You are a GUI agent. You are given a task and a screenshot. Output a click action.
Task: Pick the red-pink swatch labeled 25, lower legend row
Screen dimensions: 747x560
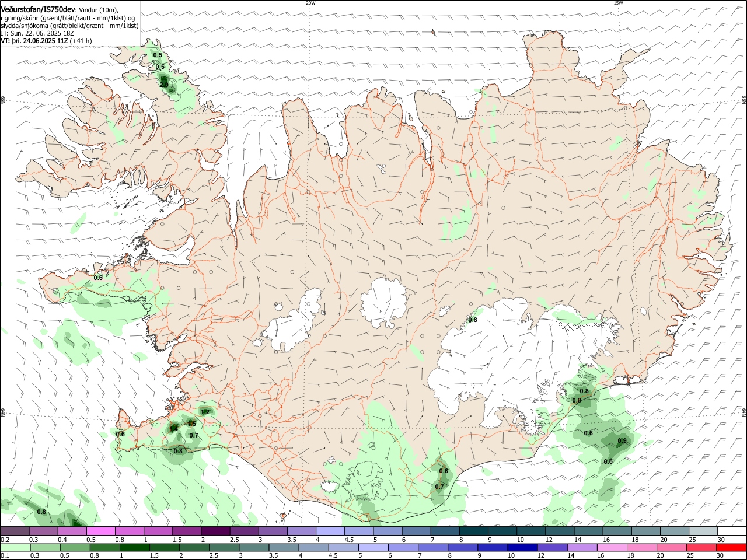point(701,548)
